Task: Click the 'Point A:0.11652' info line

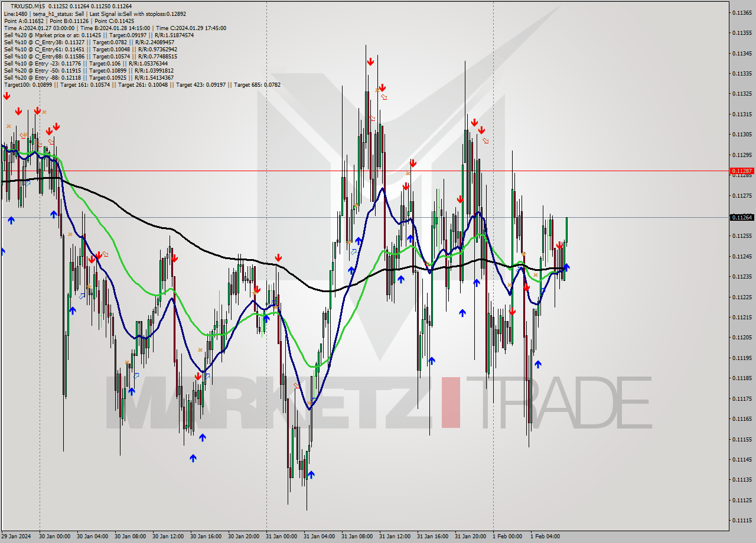Action: [x=24, y=21]
